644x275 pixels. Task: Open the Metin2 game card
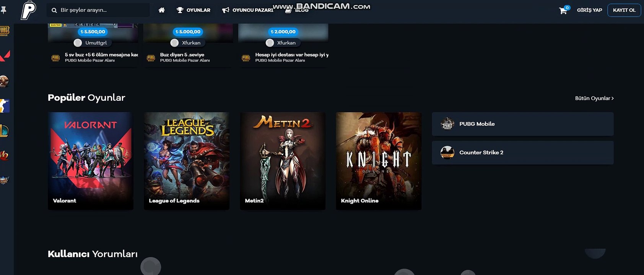pyautogui.click(x=283, y=161)
